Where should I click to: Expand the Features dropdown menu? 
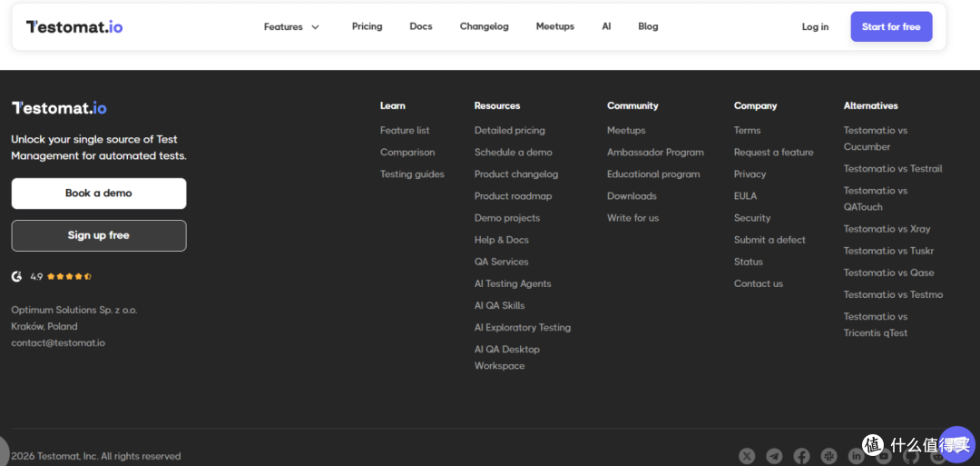(x=291, y=27)
